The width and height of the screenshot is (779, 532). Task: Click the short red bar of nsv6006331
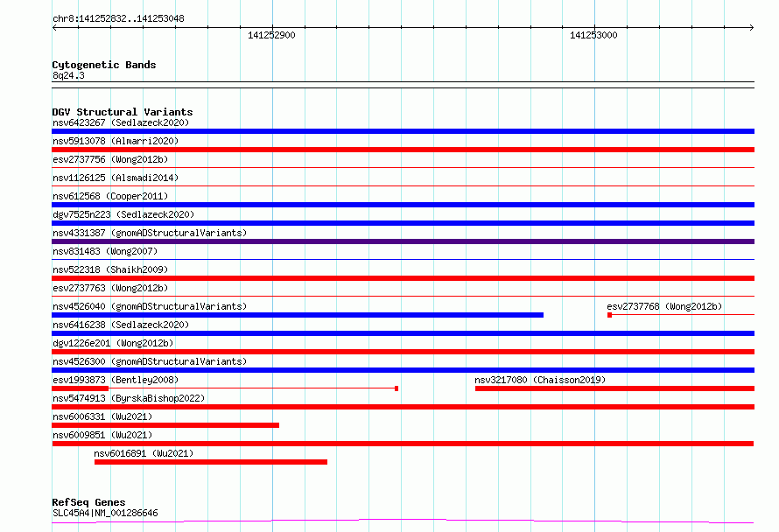point(165,425)
